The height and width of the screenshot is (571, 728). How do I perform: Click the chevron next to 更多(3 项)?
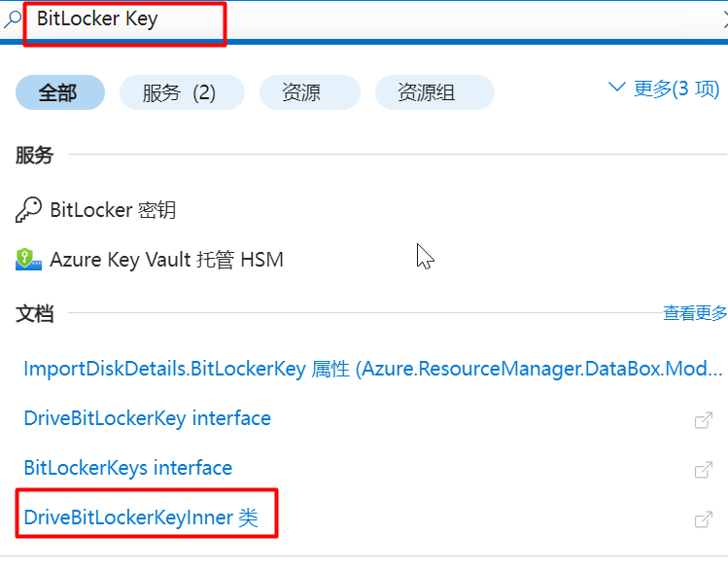click(616, 87)
